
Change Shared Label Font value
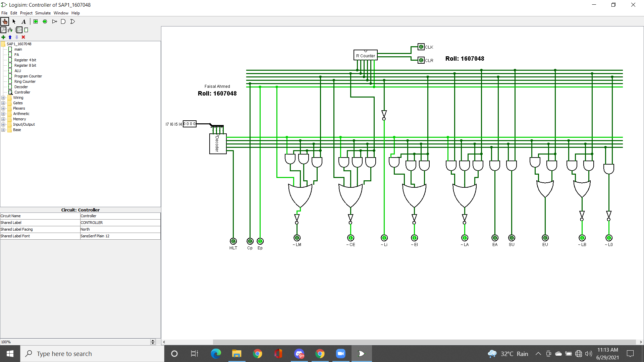pyautogui.click(x=120, y=236)
